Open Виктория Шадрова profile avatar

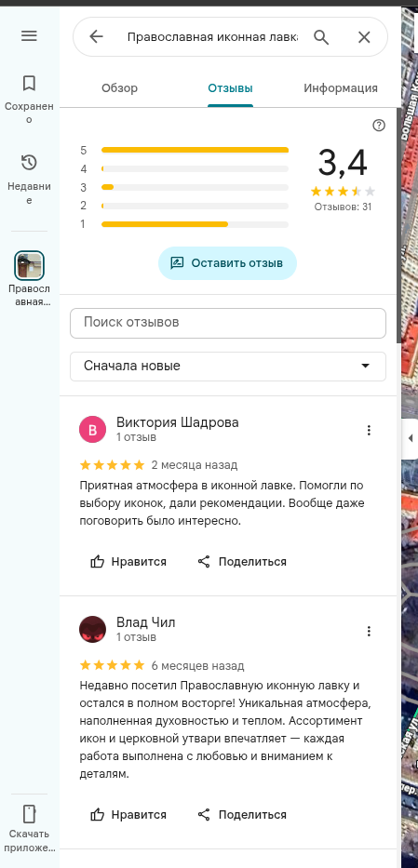(x=93, y=430)
